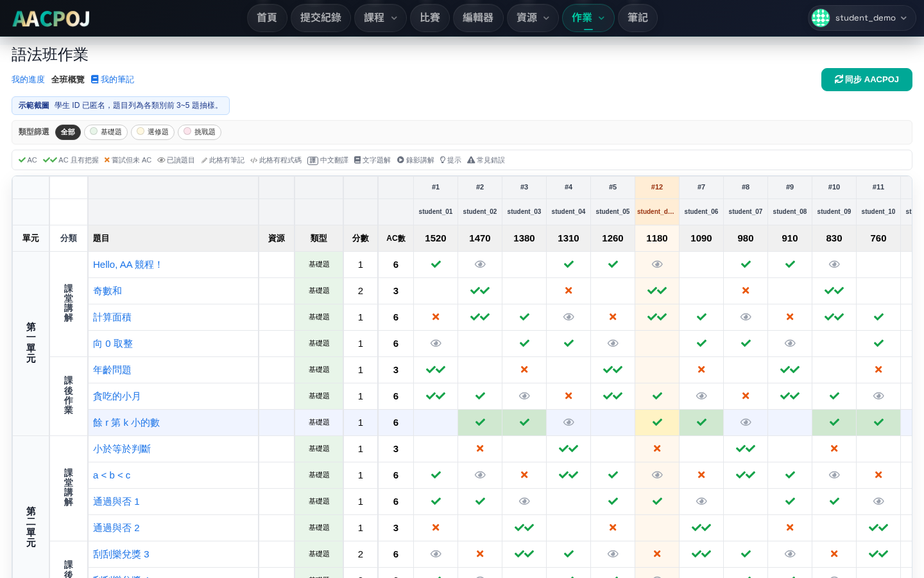This screenshot has width=924, height=578.
Task: Click the double-check for 奇數和 under student_02
Action: click(480, 290)
